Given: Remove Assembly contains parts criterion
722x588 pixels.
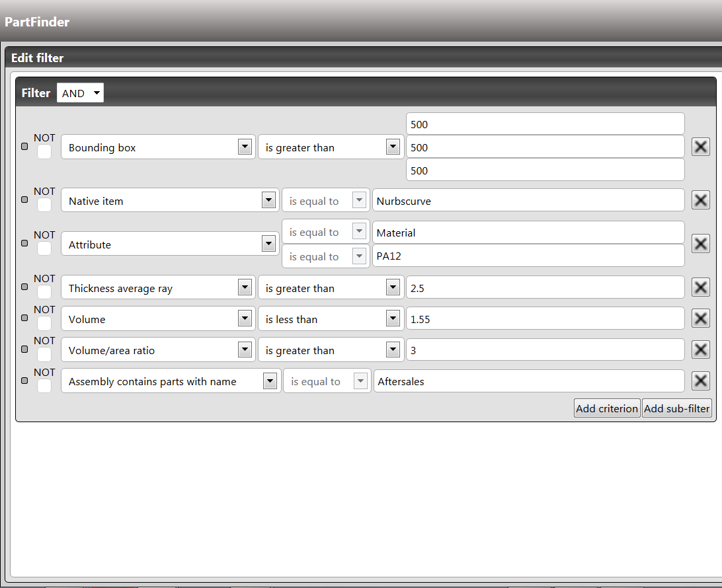Looking at the screenshot, I should [701, 381].
